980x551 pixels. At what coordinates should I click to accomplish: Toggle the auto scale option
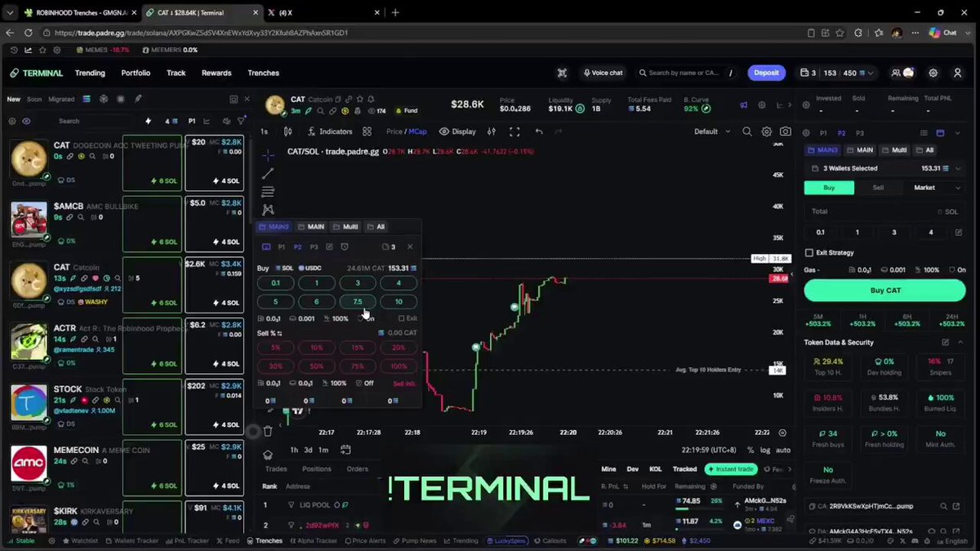pyautogui.click(x=782, y=450)
